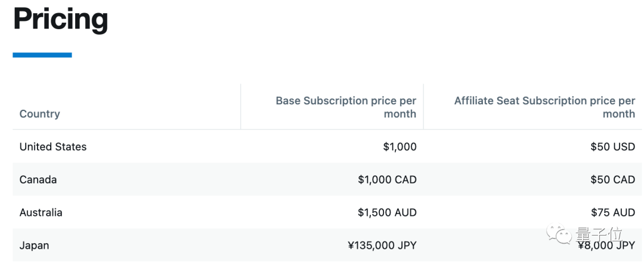Select the Base Subscription price column header
Viewport: 644px width, 263px height.
(x=346, y=107)
